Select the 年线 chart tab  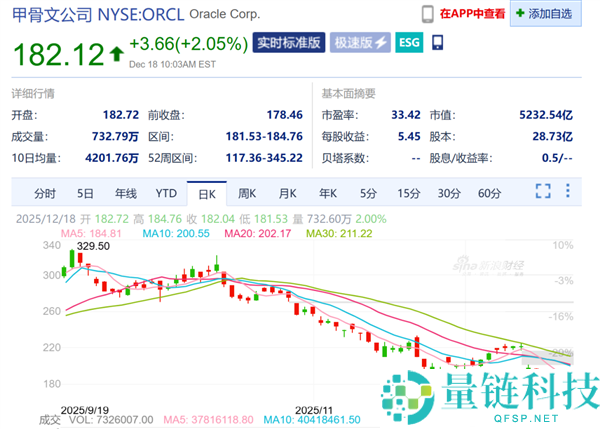(125, 193)
